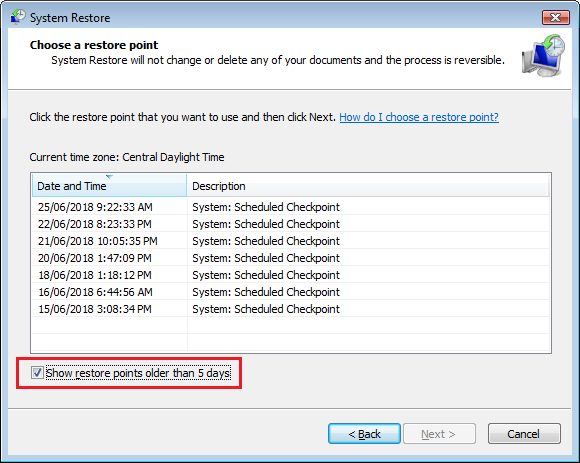
Task: Select the 21/06/2018 10:05:35 PM restore point
Action: (x=291, y=241)
